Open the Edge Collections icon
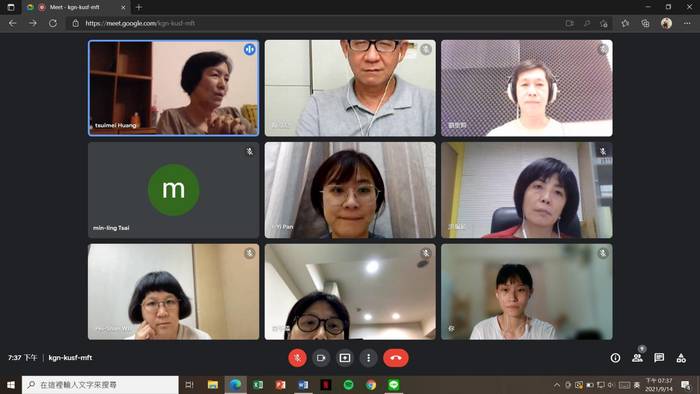Screen dimensions: 700x394 coord(645,23)
